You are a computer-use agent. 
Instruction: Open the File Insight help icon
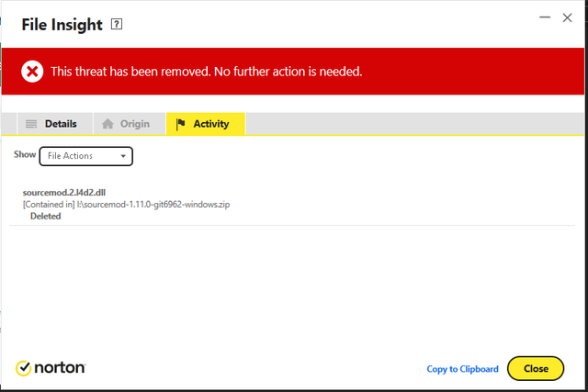tap(117, 25)
